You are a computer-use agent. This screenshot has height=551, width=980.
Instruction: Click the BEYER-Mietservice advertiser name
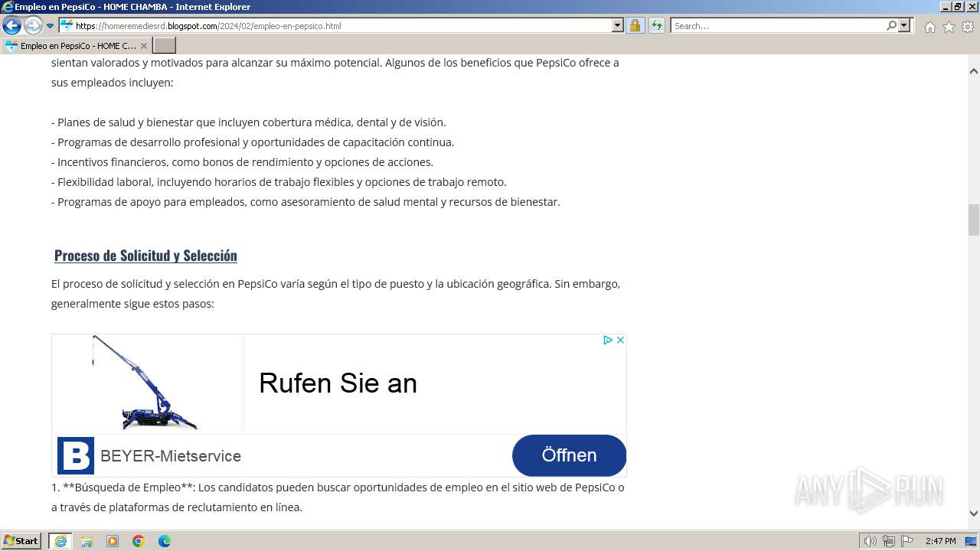[171, 456]
